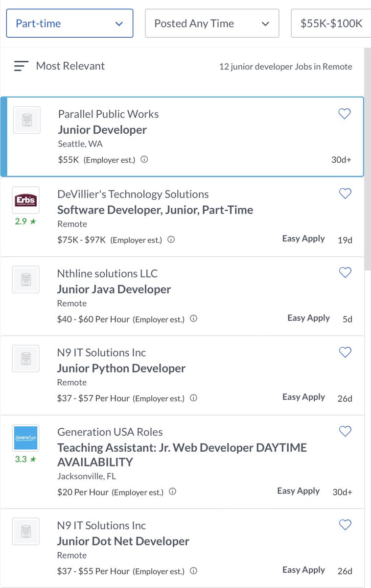Click the Nthline solutions LLC placeholder logo

click(x=25, y=279)
